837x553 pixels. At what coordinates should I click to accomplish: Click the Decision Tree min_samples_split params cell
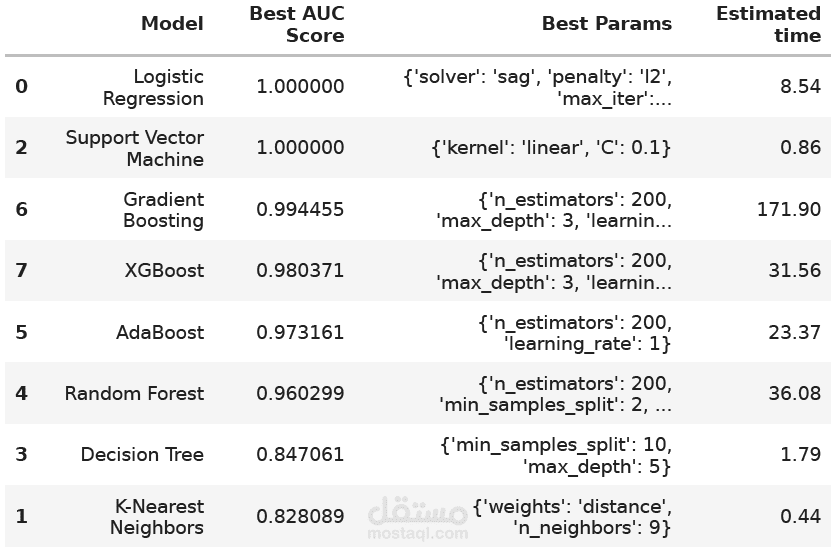(556, 455)
